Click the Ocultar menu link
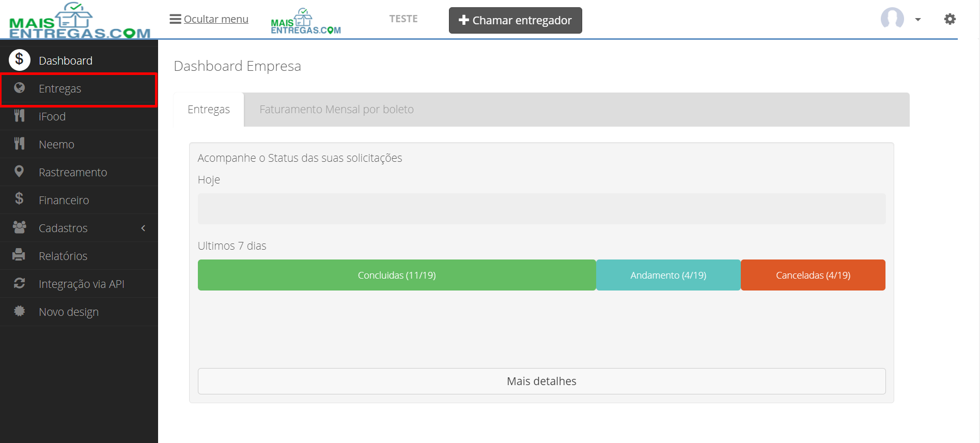This screenshot has height=443, width=980. (x=216, y=19)
